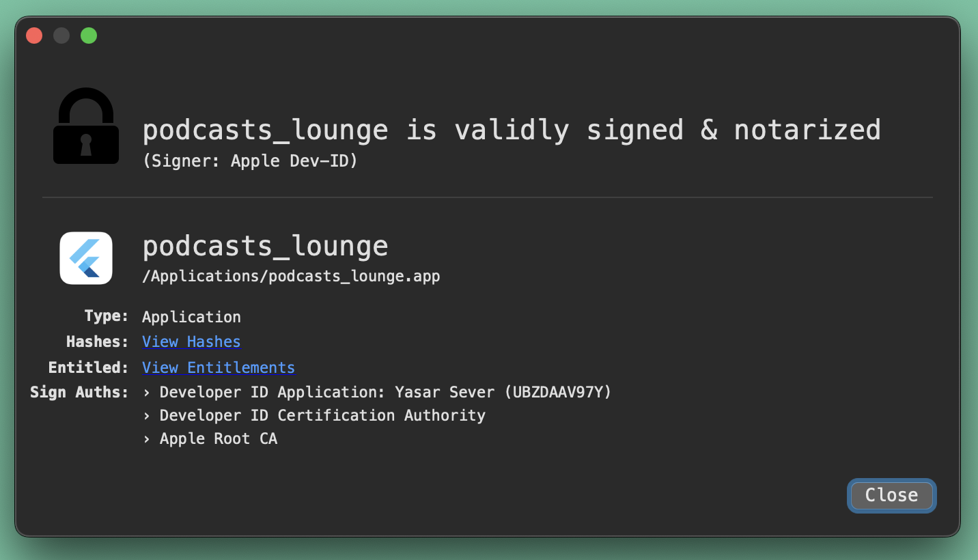This screenshot has height=560, width=978.
Task: Click the '(Signer: Apple Dev-ID)' text
Action: coord(250,161)
